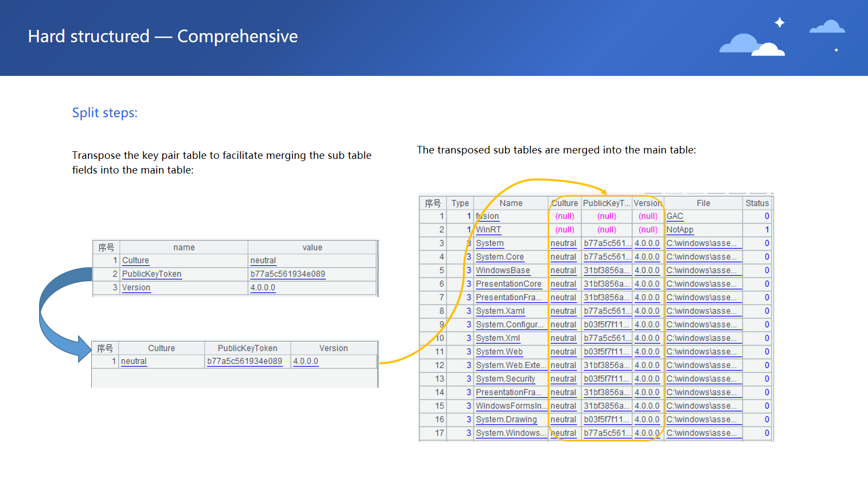Click the PresentationCore name cell
Screen dimensions: 868x488
pos(508,284)
